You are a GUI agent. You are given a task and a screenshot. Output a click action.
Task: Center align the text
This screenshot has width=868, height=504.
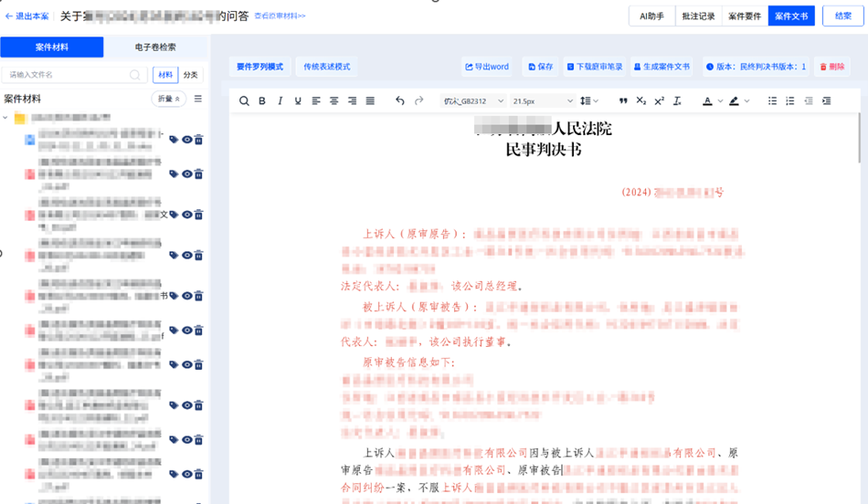click(333, 100)
